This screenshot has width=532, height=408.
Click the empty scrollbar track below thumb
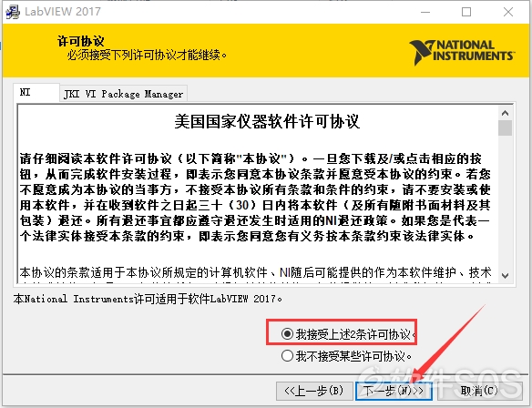506,202
